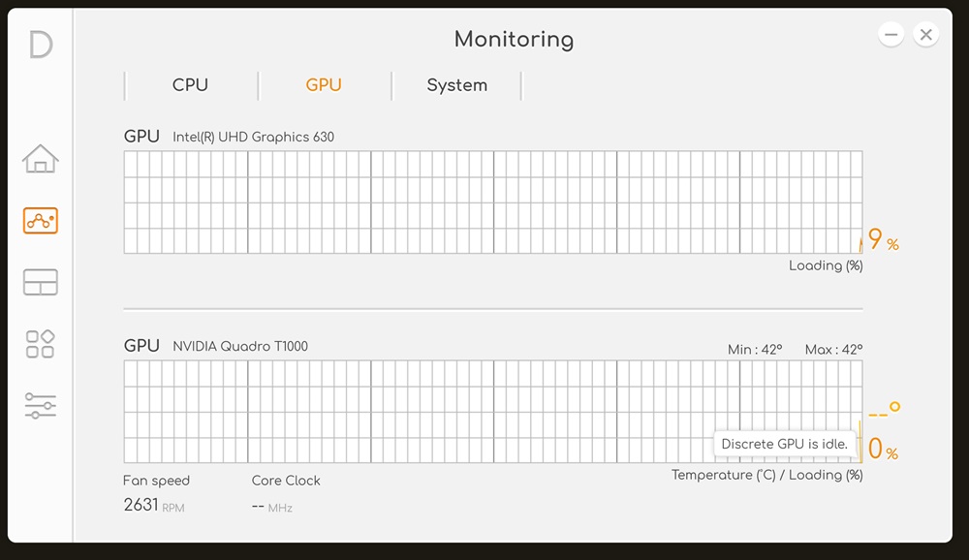Minimize the Monitoring window

[891, 35]
